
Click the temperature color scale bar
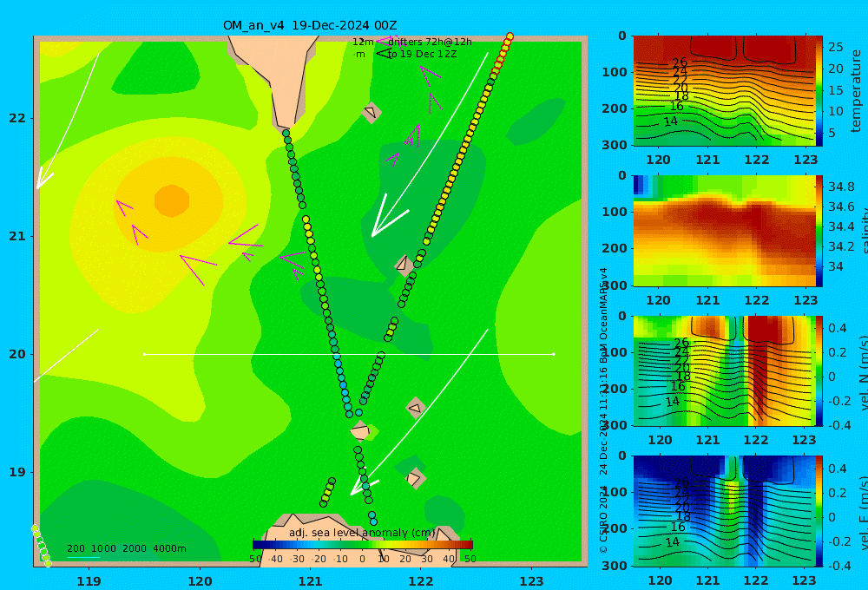click(x=819, y=91)
